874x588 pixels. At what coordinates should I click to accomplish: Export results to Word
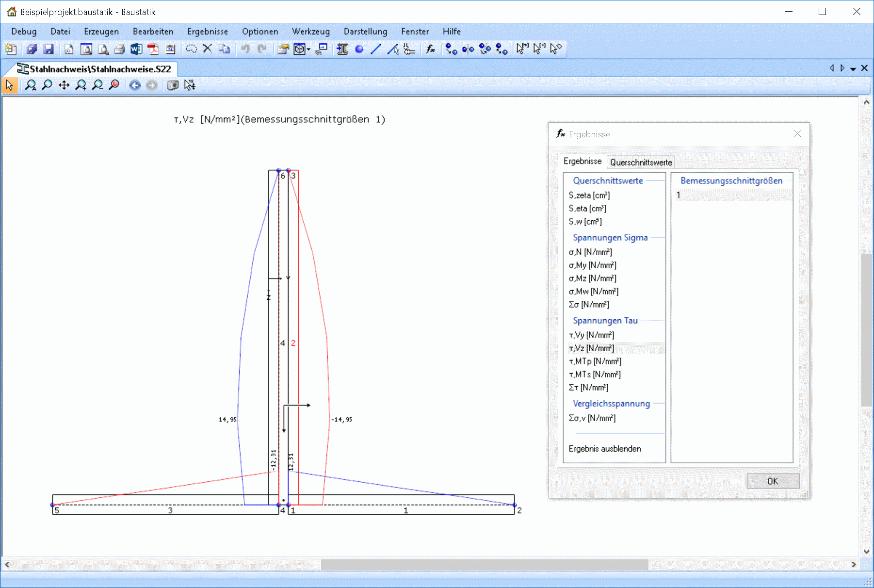[x=136, y=49]
